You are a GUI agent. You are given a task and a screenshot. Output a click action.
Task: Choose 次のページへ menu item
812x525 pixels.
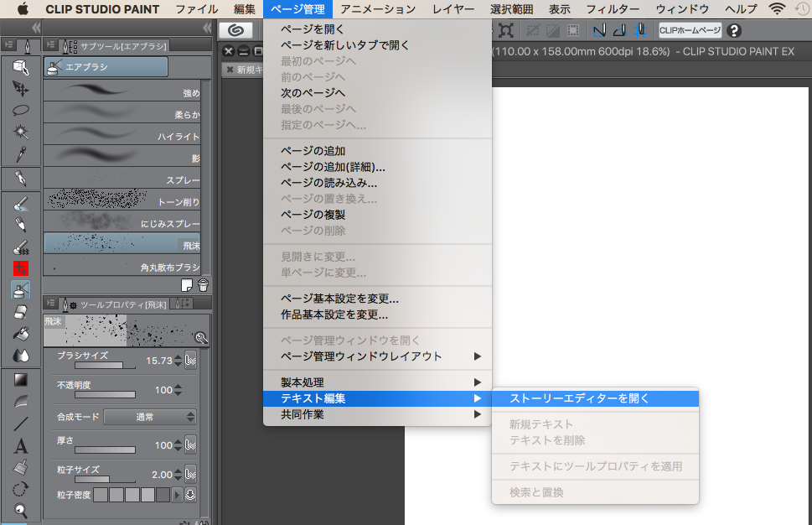coord(377,93)
